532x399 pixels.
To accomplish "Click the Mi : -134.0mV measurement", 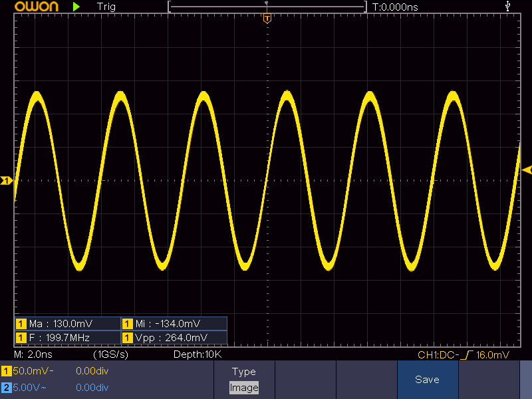I will point(174,324).
